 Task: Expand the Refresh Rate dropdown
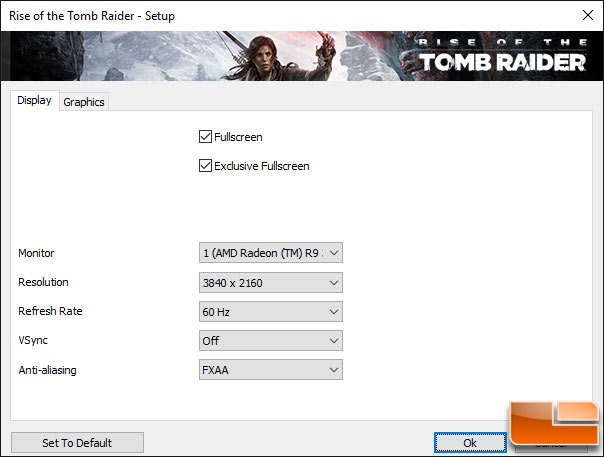coord(271,311)
